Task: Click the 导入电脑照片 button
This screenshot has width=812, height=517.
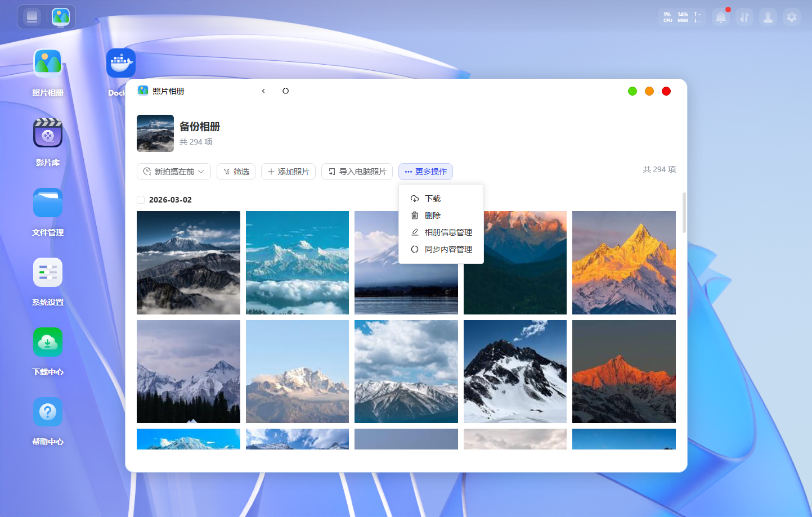Action: click(x=357, y=172)
